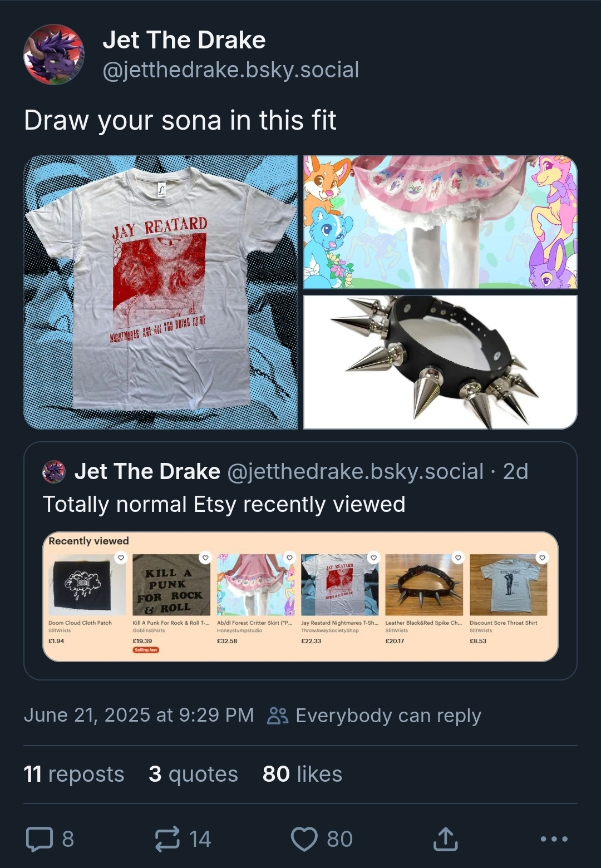This screenshot has height=868, width=601.
Task: Toggle heart on Leather Spike Choker listing
Action: coord(457,558)
